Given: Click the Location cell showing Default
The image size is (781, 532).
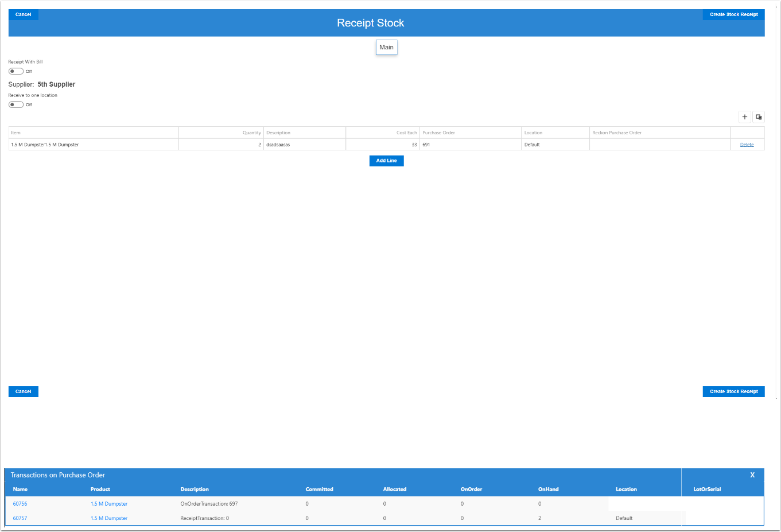Looking at the screenshot, I should 555,145.
